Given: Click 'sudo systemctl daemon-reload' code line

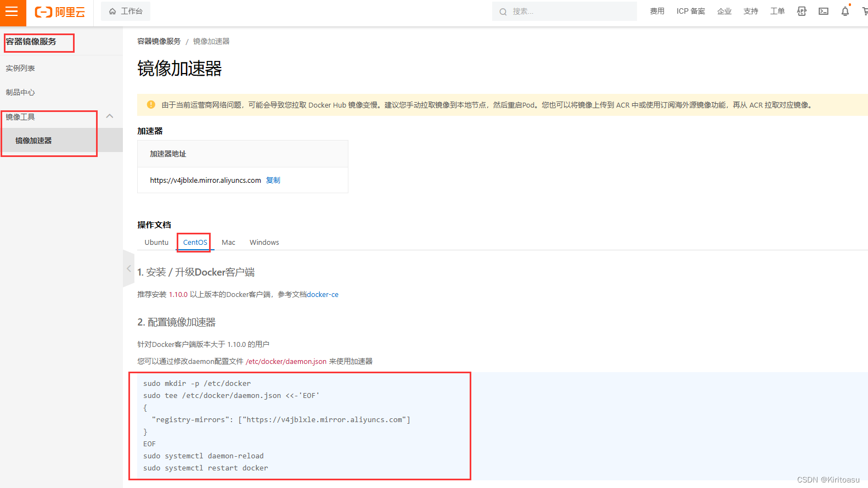Looking at the screenshot, I should 204,456.
